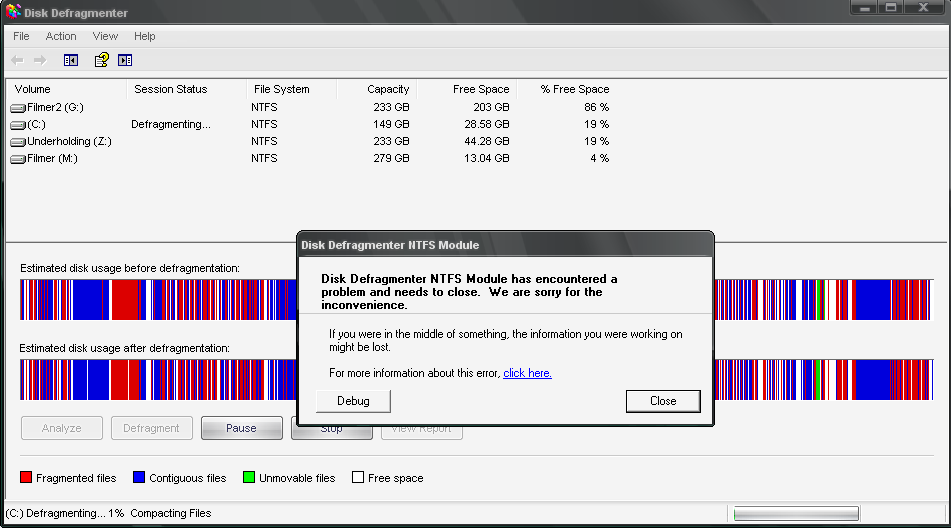Click the disk usage before defragmentation map

click(x=476, y=299)
